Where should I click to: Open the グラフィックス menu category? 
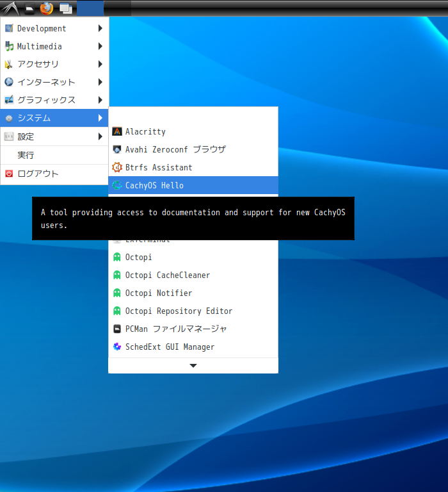54,100
